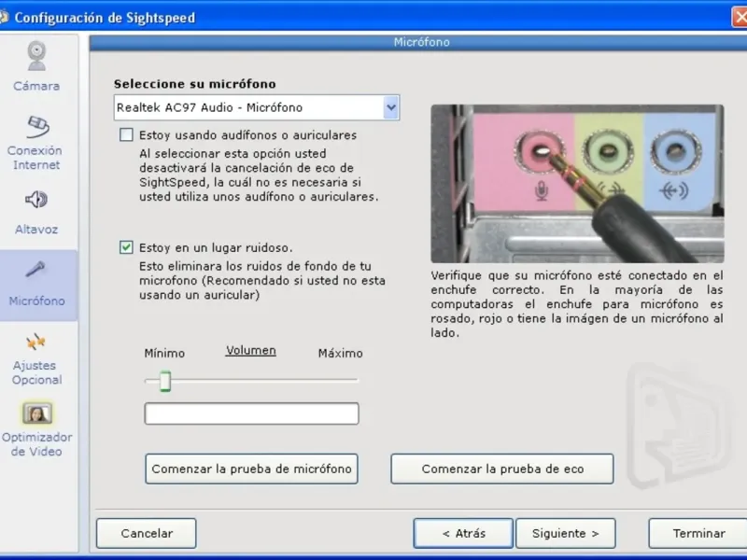Click the Altavoz label in sidebar

tap(36, 230)
